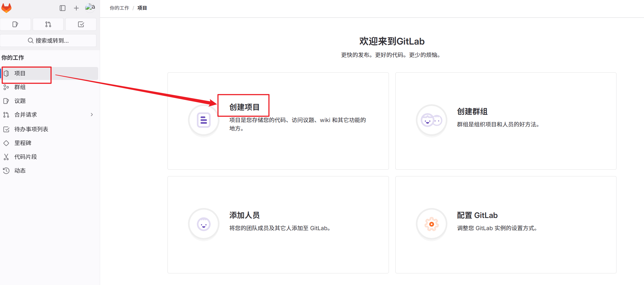This screenshot has width=644, height=285.
Task: Open 合并请求 sidebar item
Action: 49,115
